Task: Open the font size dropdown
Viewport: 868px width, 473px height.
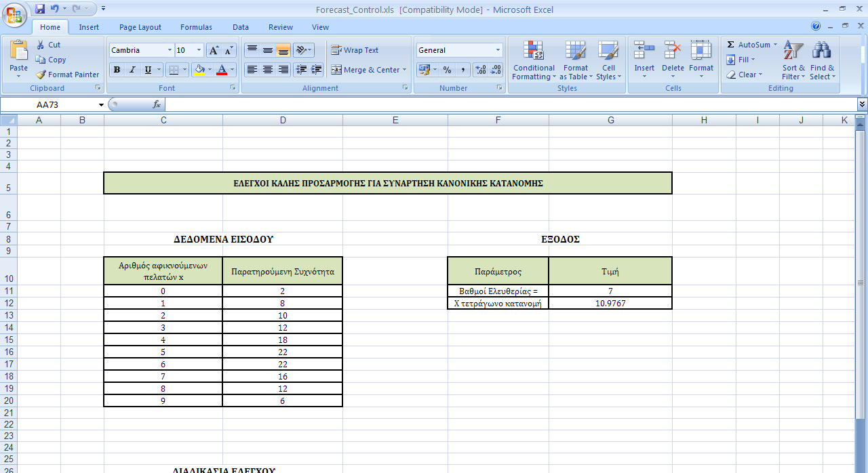Action: tap(199, 50)
